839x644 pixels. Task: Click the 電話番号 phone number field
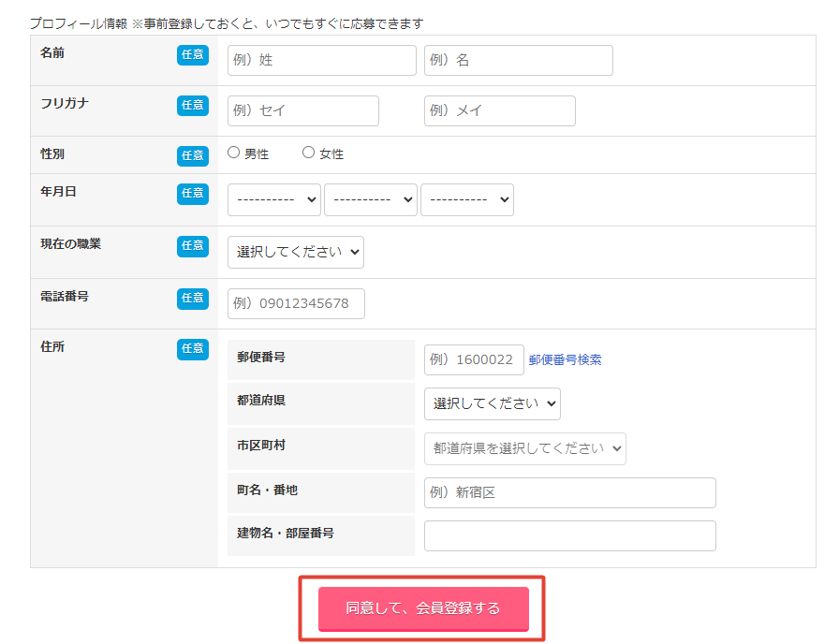coord(296,303)
